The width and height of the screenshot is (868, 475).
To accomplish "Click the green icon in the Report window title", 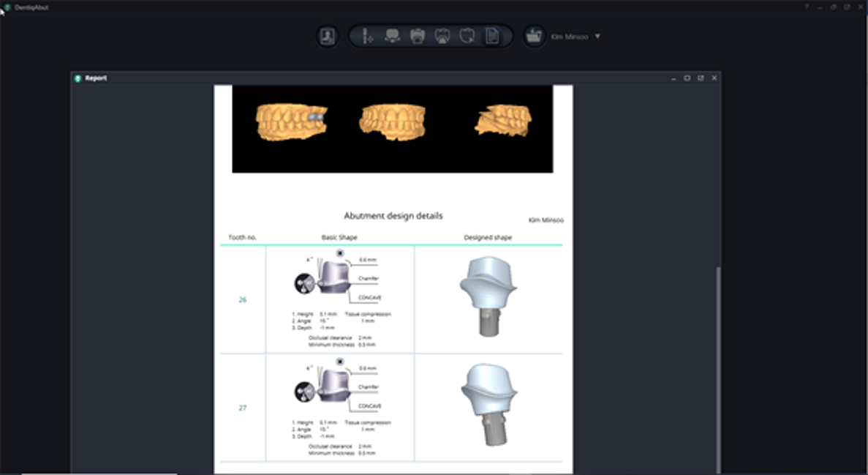I will (78, 78).
